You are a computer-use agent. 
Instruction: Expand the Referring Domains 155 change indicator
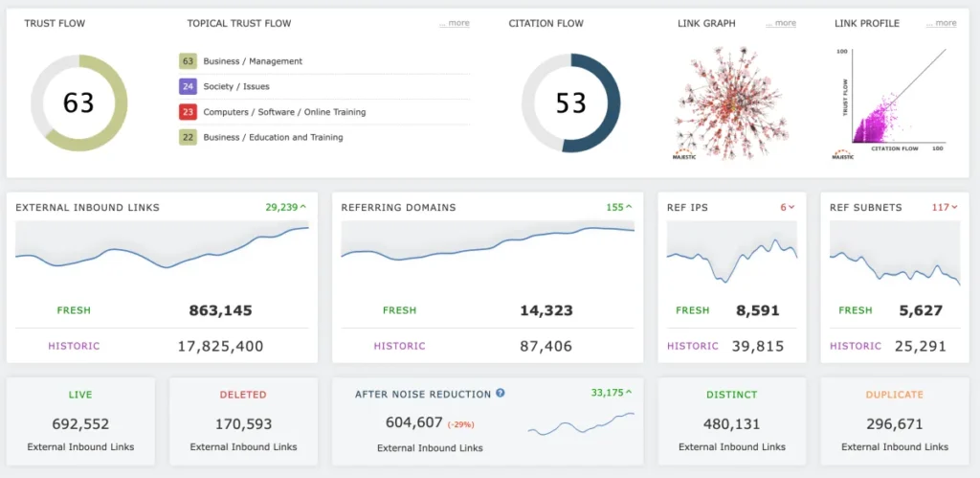(619, 207)
